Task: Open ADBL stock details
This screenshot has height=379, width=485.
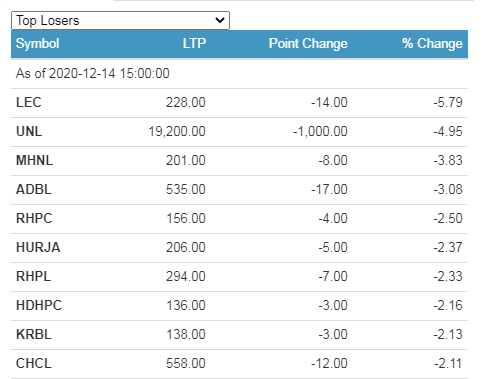Action: (34, 189)
